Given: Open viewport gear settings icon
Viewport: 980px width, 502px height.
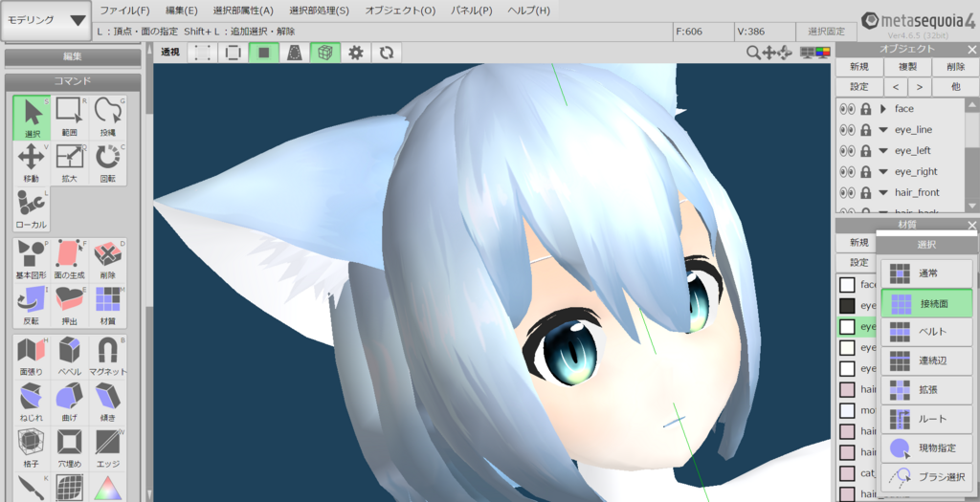Looking at the screenshot, I should pyautogui.click(x=356, y=54).
